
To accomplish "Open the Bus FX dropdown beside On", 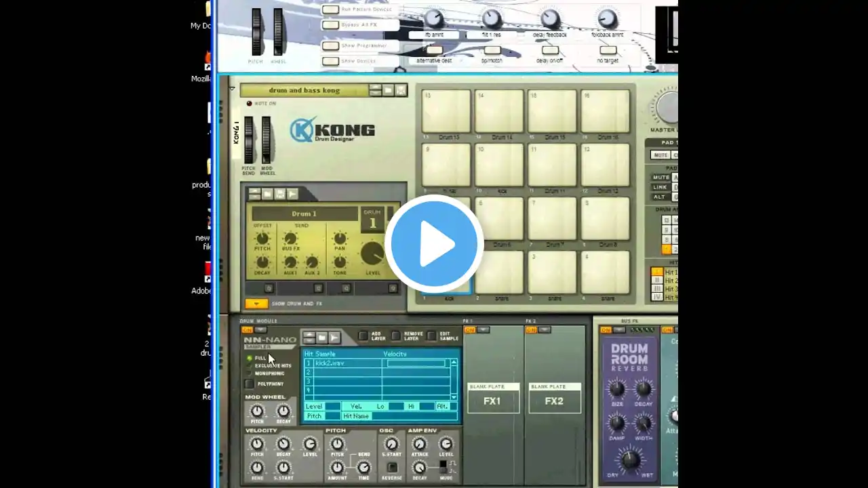I will point(619,330).
